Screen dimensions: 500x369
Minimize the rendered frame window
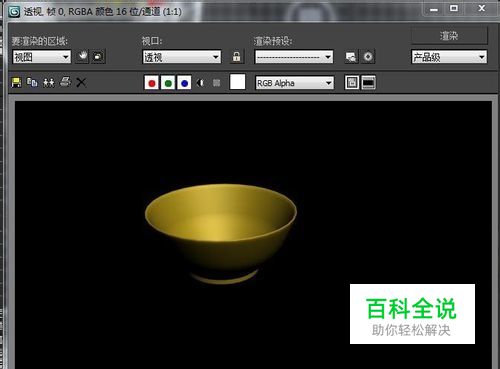[x=434, y=9]
